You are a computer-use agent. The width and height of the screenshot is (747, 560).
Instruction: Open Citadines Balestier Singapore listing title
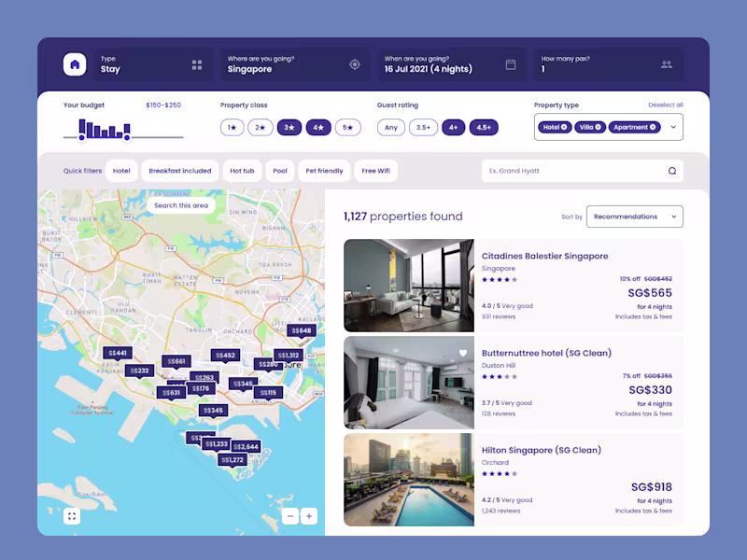544,256
